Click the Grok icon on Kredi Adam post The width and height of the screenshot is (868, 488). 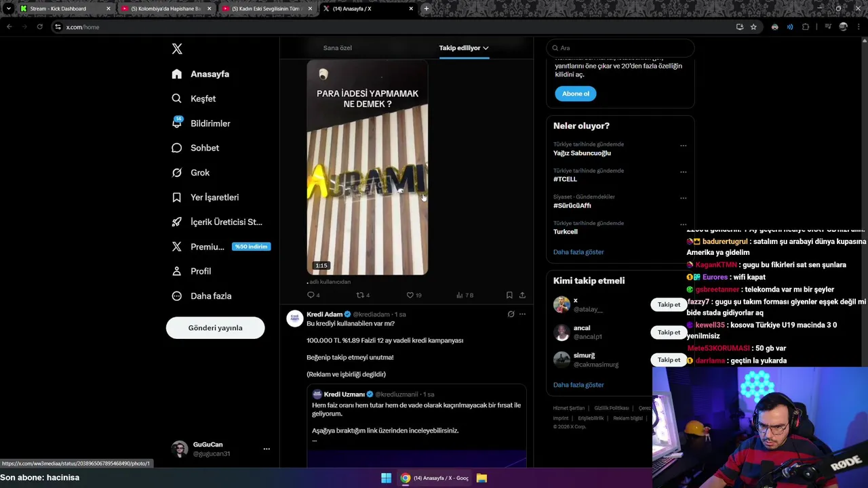tap(511, 314)
